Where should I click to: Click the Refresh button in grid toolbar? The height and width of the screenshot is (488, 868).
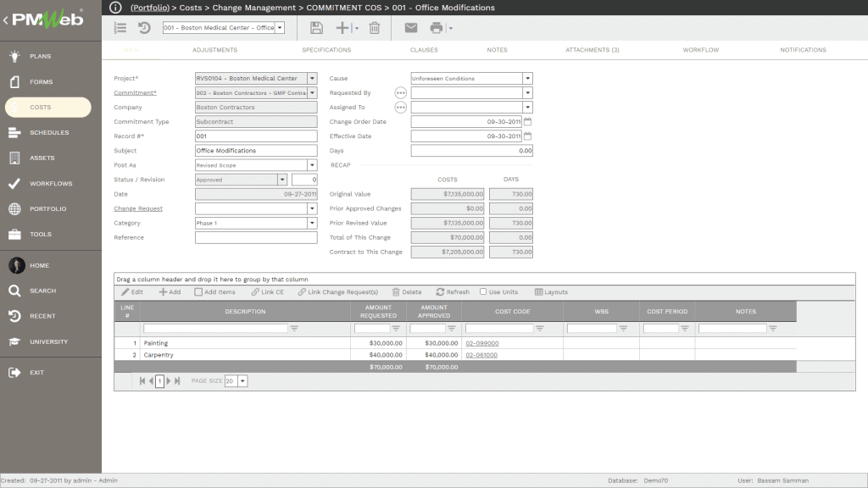(x=453, y=291)
